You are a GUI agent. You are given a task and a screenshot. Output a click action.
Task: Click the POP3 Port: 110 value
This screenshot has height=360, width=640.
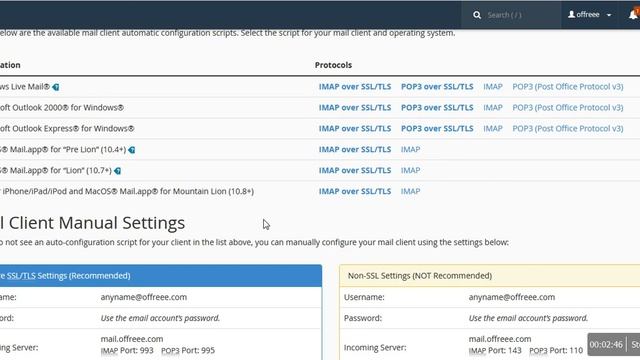556,350
